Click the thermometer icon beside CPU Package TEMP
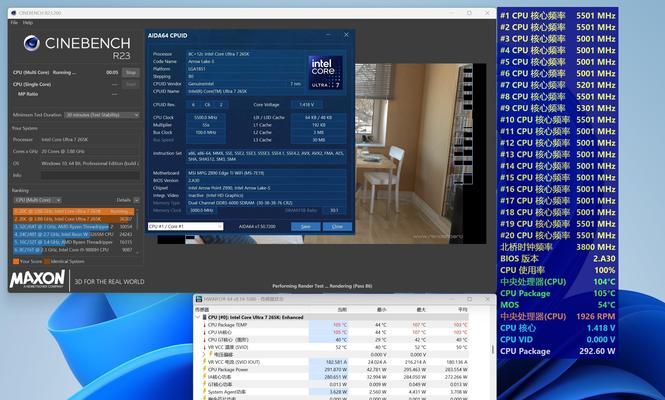 204,325
